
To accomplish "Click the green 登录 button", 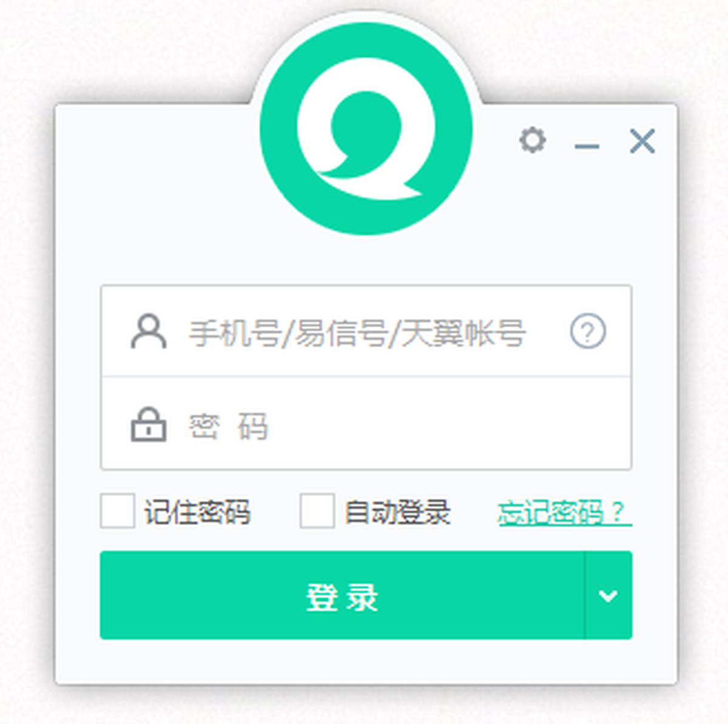I will [342, 595].
